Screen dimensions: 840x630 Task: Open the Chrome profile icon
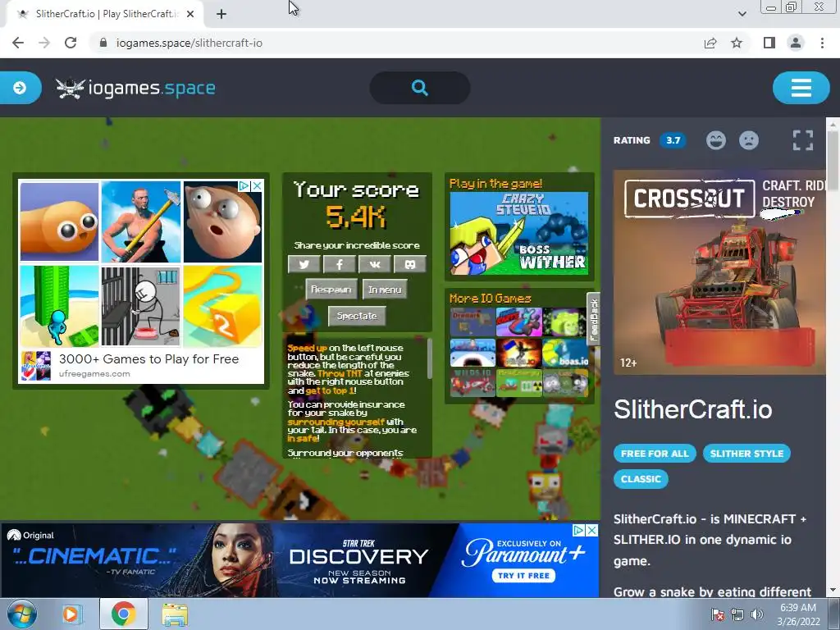tap(796, 43)
